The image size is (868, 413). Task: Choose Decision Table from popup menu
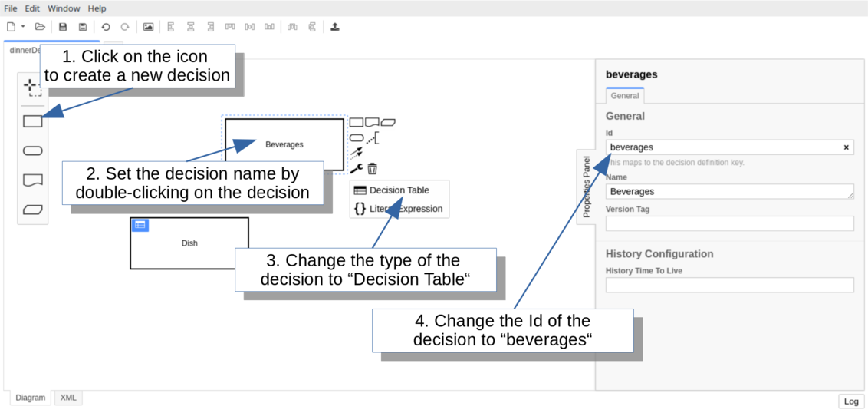click(x=399, y=190)
